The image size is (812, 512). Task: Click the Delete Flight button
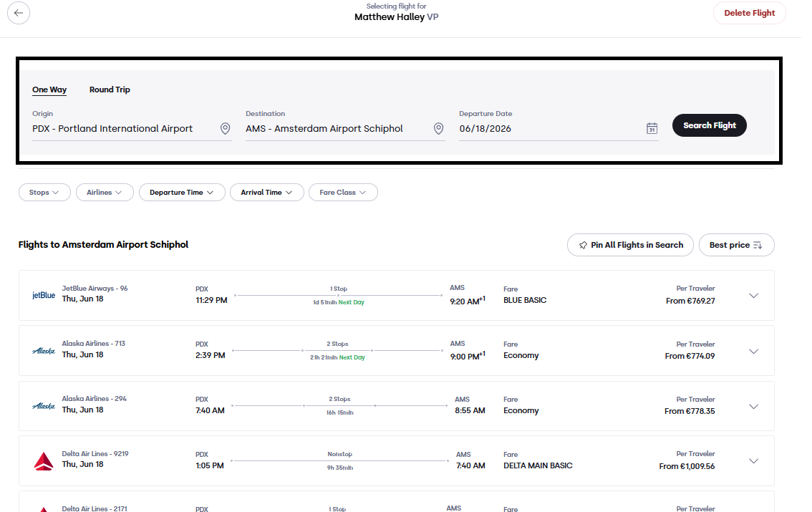point(749,13)
